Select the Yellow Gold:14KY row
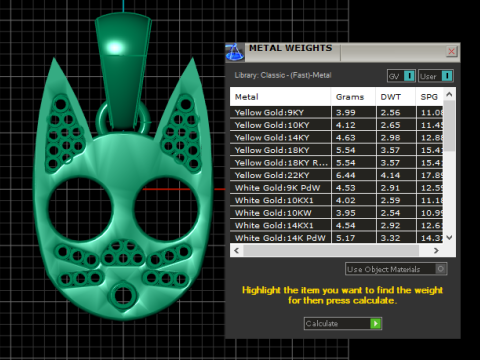 337,137
